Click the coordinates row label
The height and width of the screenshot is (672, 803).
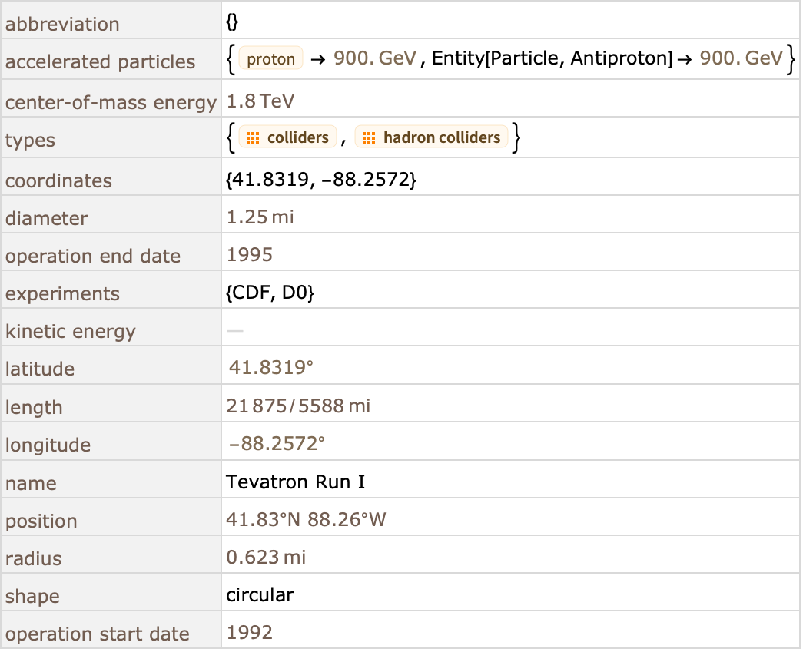(x=58, y=181)
